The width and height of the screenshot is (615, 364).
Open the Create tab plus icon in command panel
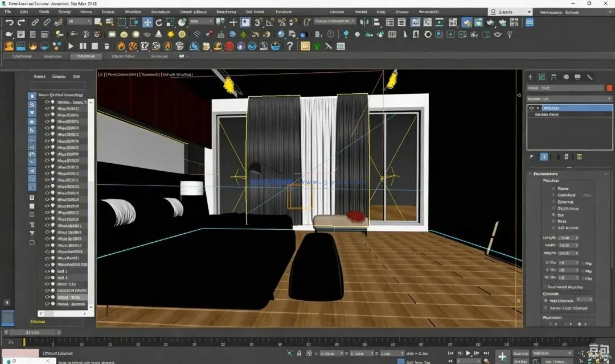tap(530, 77)
